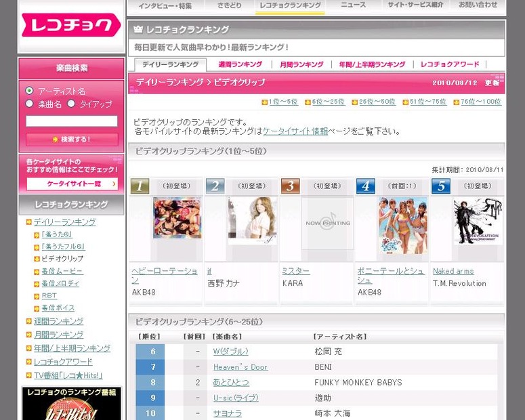
Task: Open the レコチョクのランキング番組 banner
Action: click(72, 404)
